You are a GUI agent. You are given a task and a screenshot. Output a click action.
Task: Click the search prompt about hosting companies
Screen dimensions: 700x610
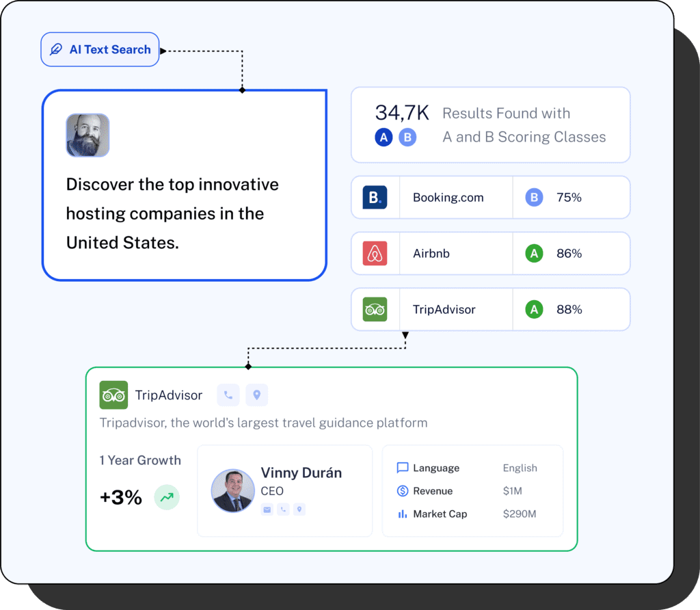[172, 213]
